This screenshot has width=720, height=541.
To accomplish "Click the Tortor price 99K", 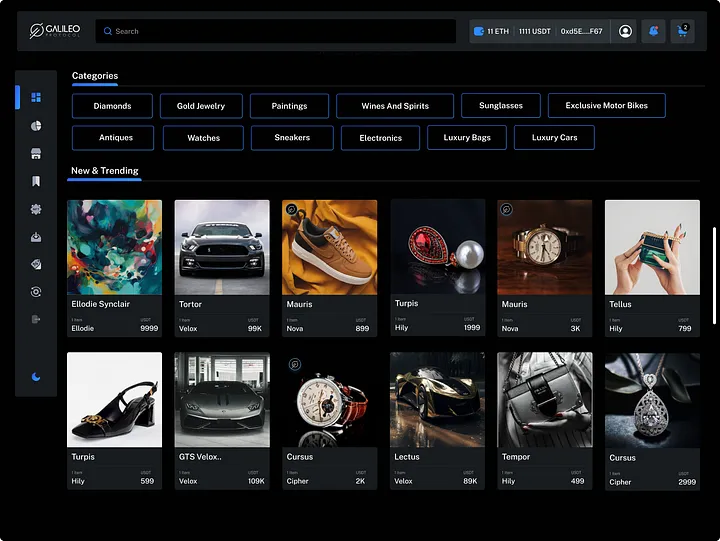I will (x=255, y=328).
